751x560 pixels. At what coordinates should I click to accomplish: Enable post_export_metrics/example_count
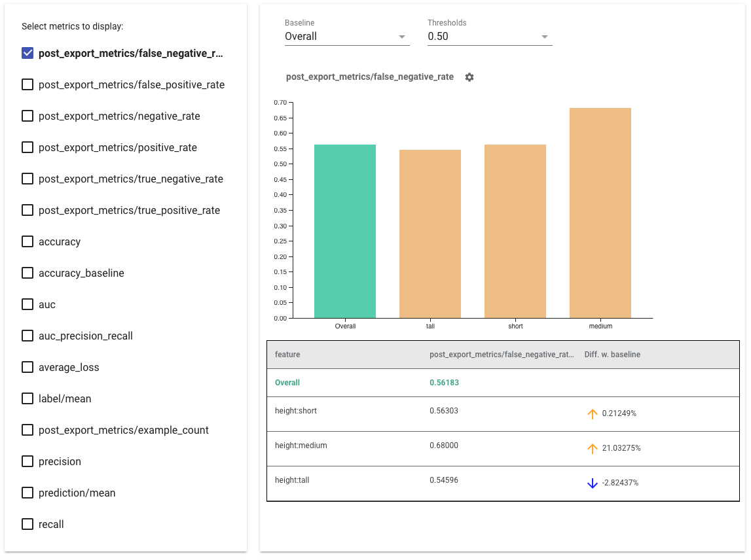pyautogui.click(x=27, y=429)
